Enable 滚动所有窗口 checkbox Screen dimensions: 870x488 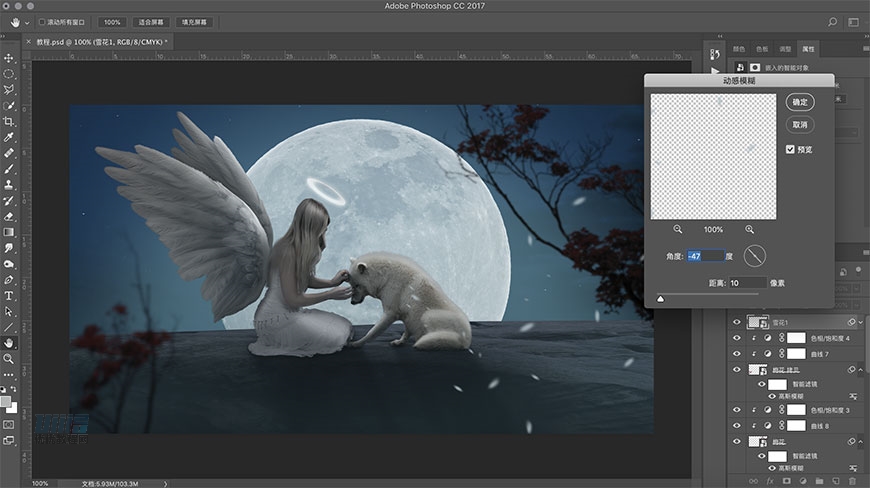point(42,22)
